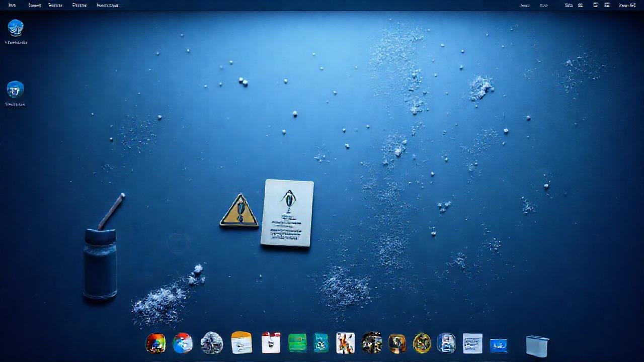Select the green media player icon in the dock

[x=297, y=344]
